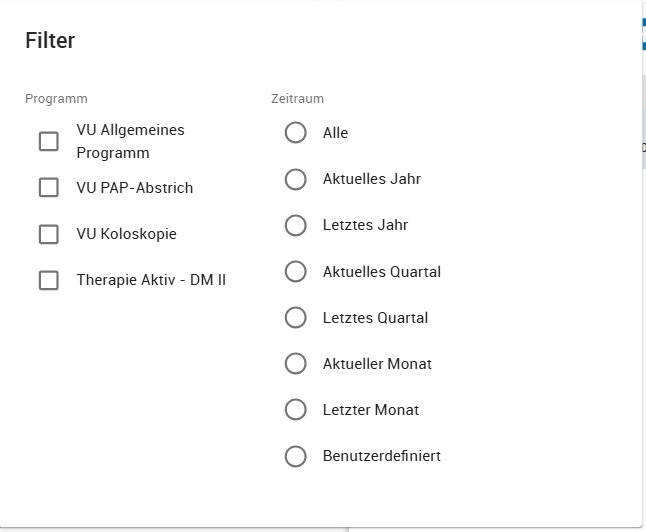
Task: Click the Filter dialog heading
Action: pyautogui.click(x=50, y=41)
